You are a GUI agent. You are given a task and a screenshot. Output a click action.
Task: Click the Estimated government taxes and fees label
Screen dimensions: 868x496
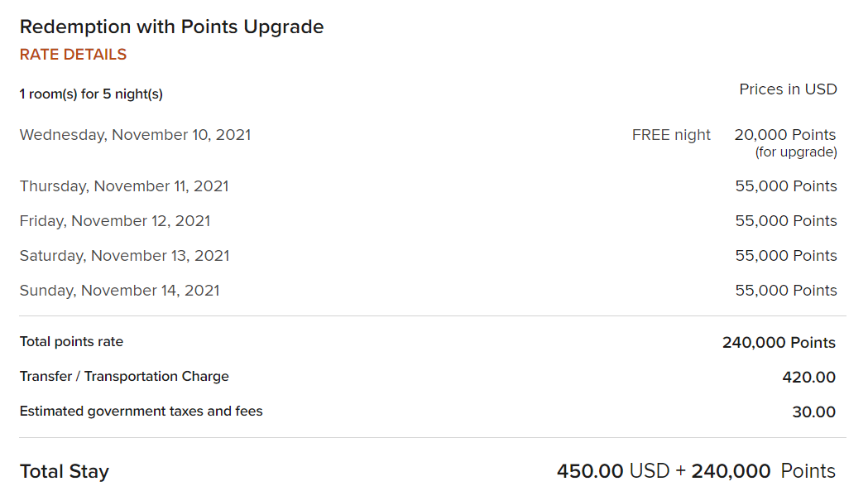tap(141, 412)
